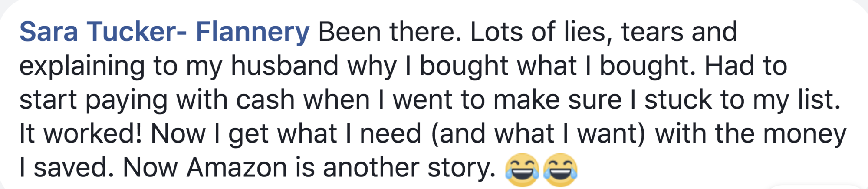This screenshot has width=868, height=189.
Task: Click the second laughing-crying emoji
Action: pyautogui.click(x=560, y=170)
